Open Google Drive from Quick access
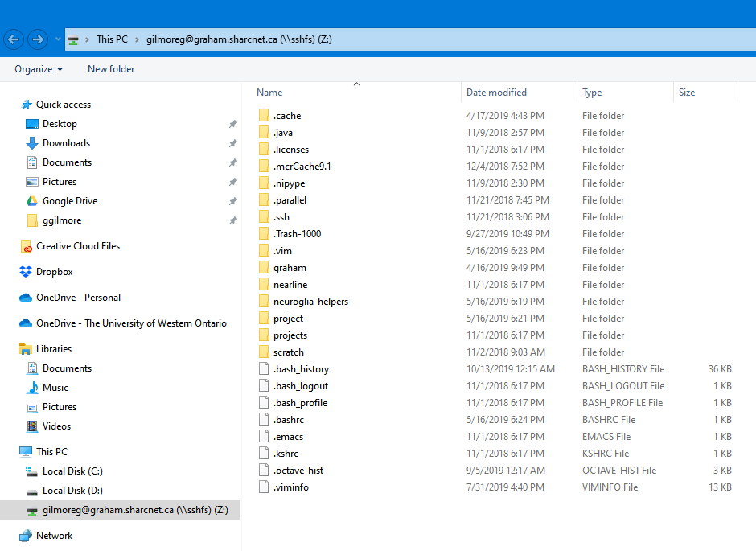The width and height of the screenshot is (756, 551). (69, 201)
